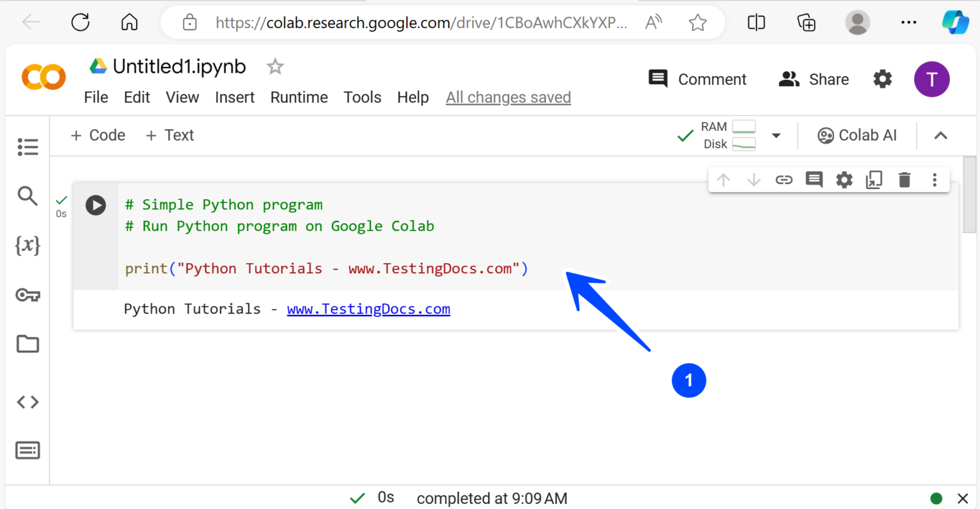
Task: Open the Secrets panel
Action: (x=27, y=294)
